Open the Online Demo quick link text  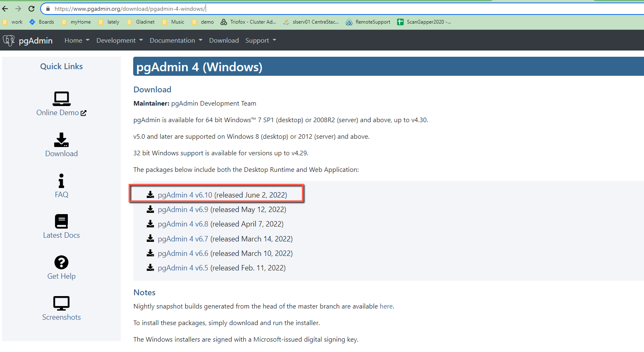pyautogui.click(x=57, y=113)
